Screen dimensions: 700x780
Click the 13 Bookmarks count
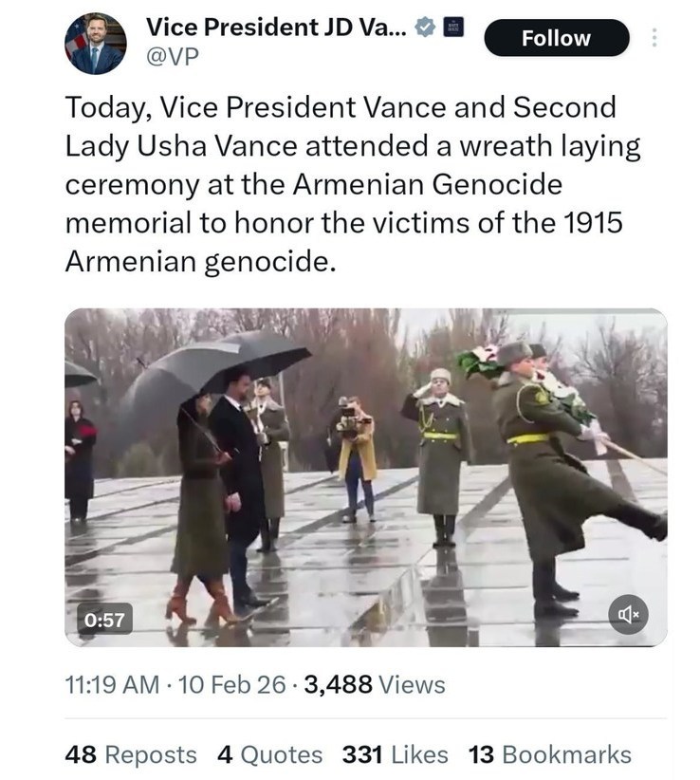coord(549,754)
